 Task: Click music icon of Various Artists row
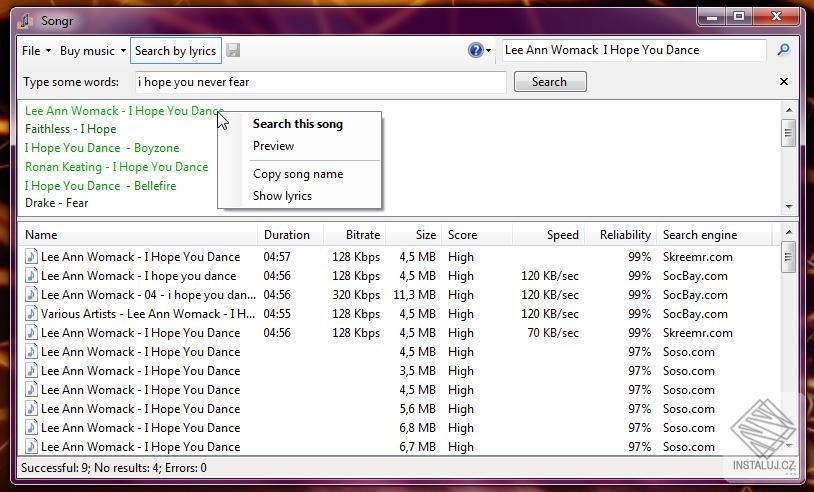click(32, 313)
